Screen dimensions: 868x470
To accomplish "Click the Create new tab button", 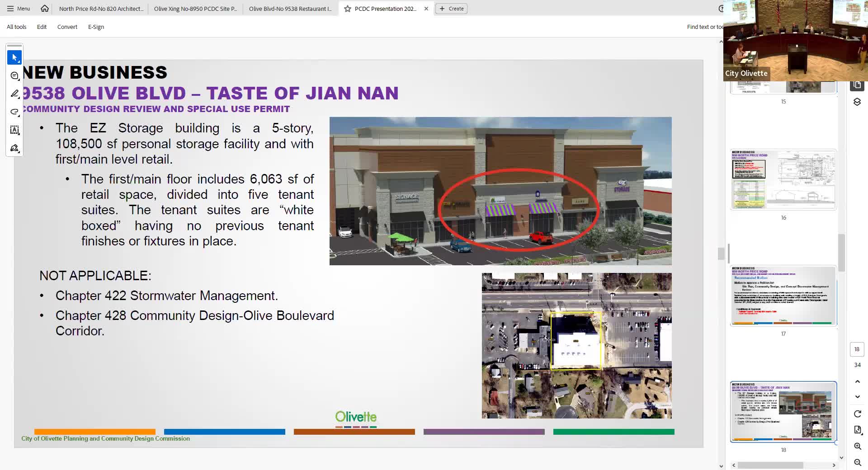I will click(452, 9).
